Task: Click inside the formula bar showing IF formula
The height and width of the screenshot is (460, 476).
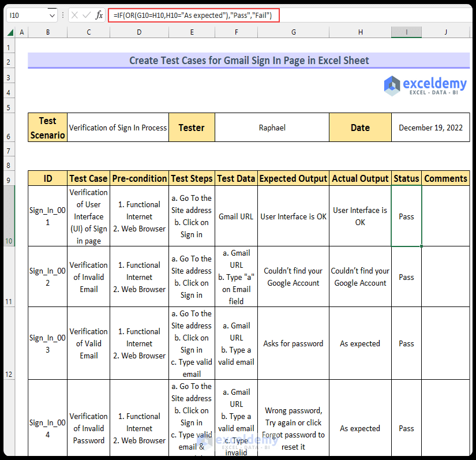Action: pos(190,16)
